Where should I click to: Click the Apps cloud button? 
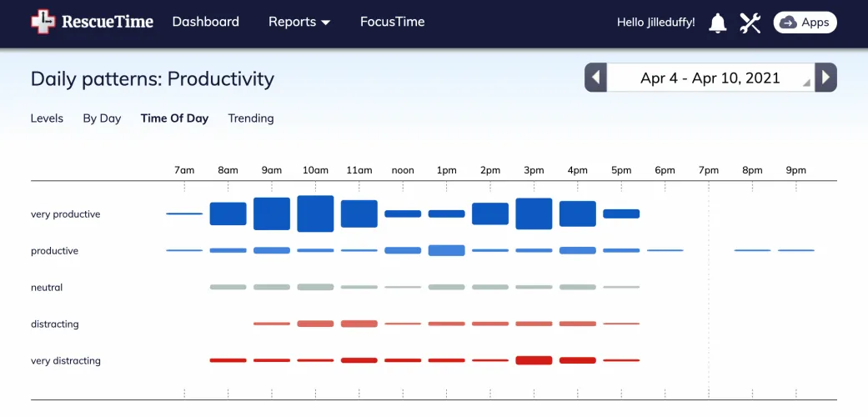coord(805,23)
